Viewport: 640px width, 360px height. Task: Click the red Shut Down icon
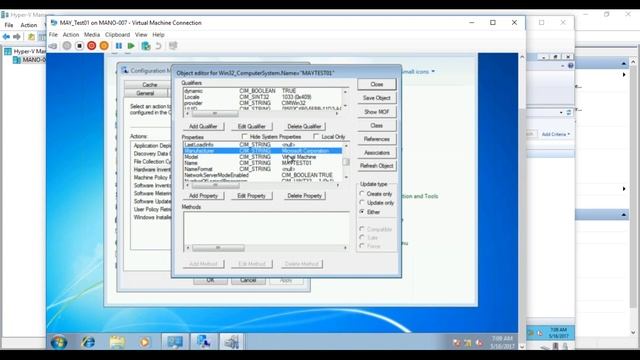point(92,46)
